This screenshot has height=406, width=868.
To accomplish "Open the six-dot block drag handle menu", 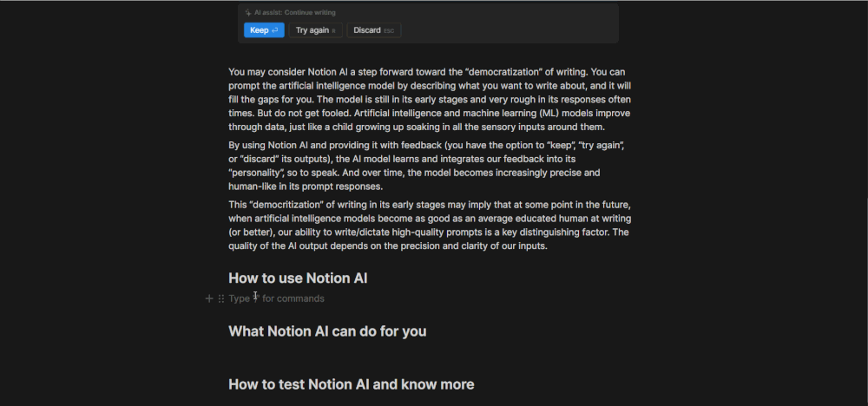I will tap(220, 298).
